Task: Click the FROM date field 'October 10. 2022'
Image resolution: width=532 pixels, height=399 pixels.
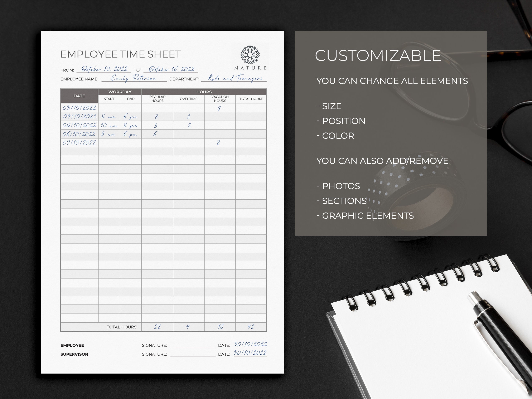Action: pyautogui.click(x=104, y=69)
